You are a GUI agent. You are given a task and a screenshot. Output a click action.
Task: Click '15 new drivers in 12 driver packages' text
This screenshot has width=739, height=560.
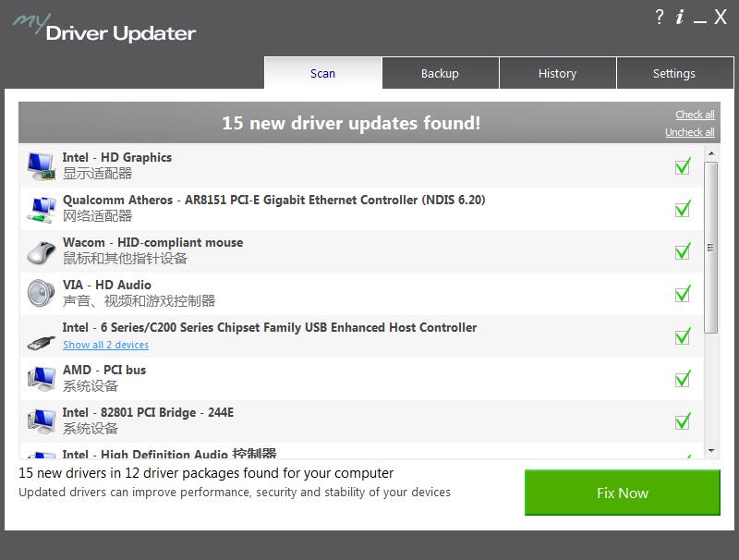(206, 473)
